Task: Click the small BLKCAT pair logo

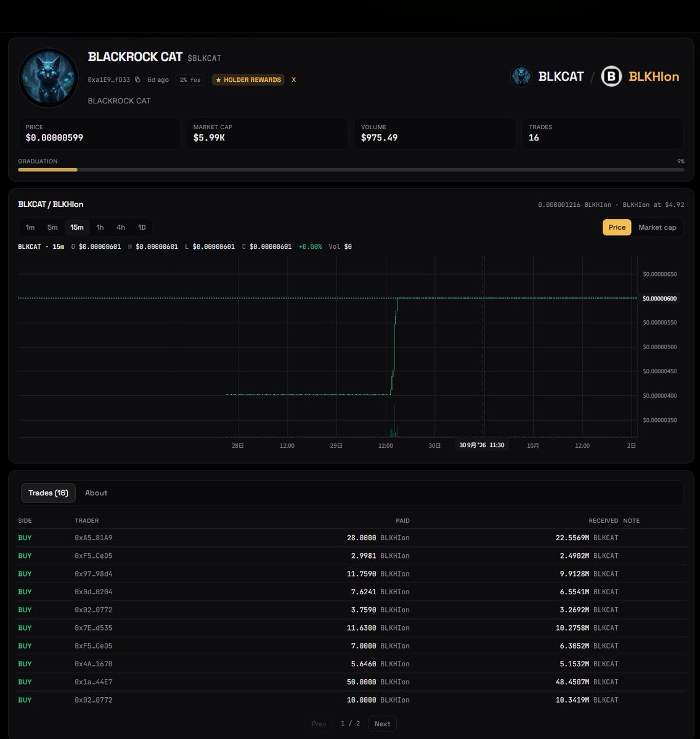Action: (521, 76)
